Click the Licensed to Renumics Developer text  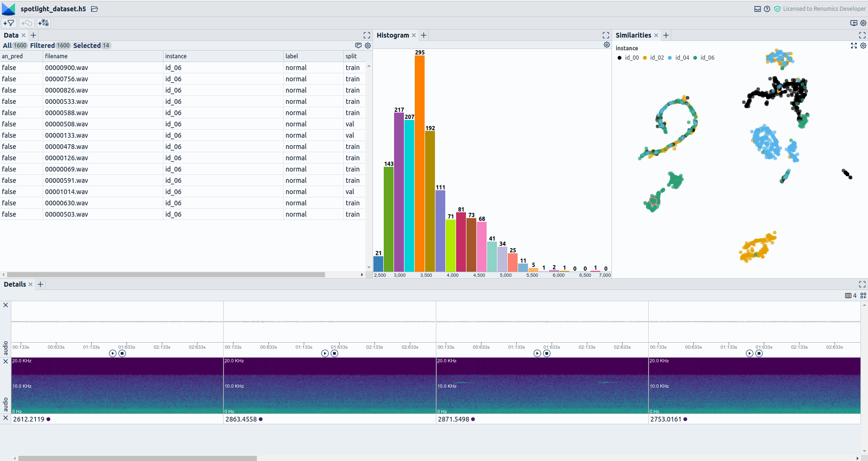[x=824, y=9]
